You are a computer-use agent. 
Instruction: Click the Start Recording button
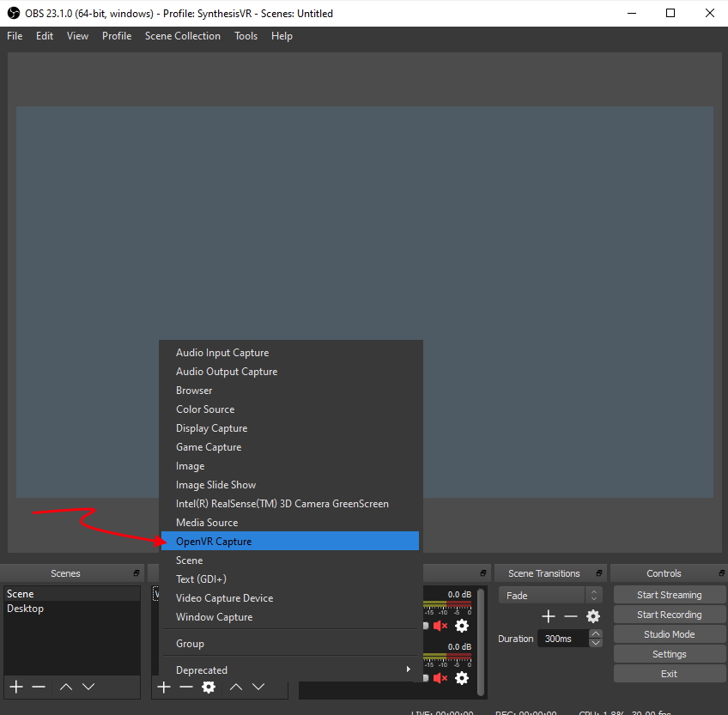click(669, 615)
